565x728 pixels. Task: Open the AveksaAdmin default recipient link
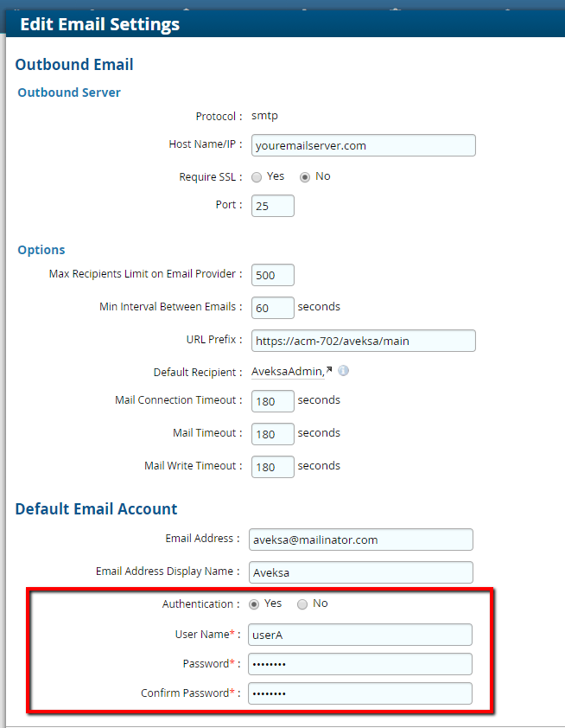click(288, 372)
